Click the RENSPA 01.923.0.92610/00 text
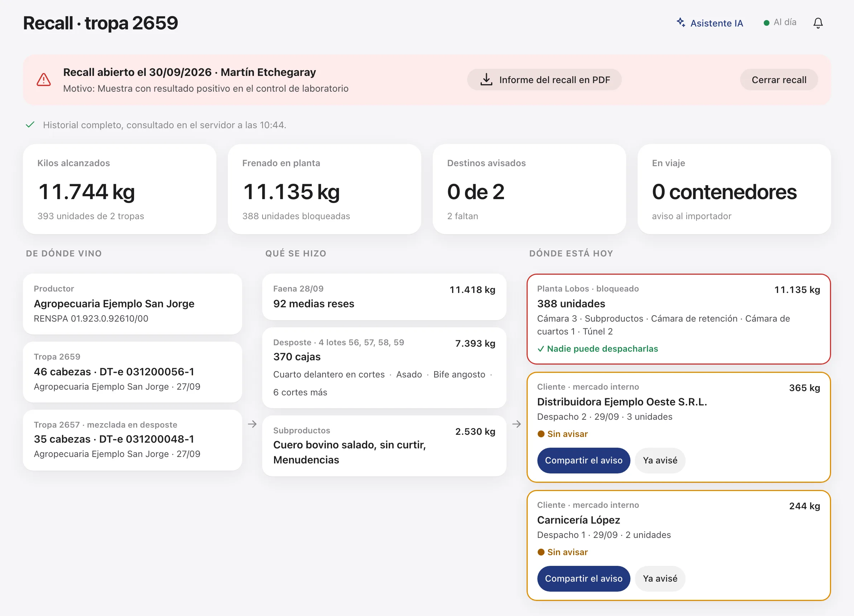 coord(91,318)
